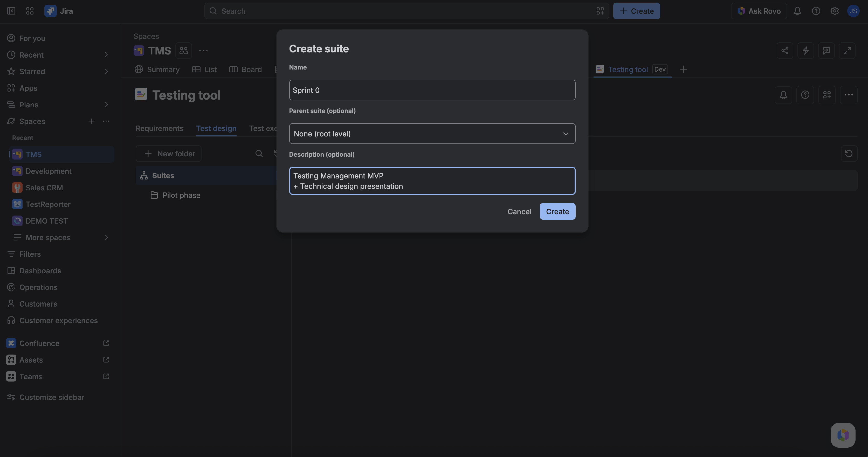Go to For you
Screen dimensions: 868x457
pos(59,38)
